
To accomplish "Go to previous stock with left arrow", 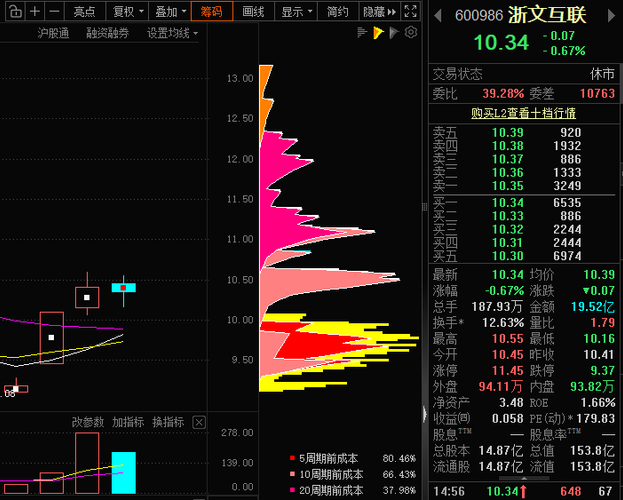I will (x=438, y=16).
